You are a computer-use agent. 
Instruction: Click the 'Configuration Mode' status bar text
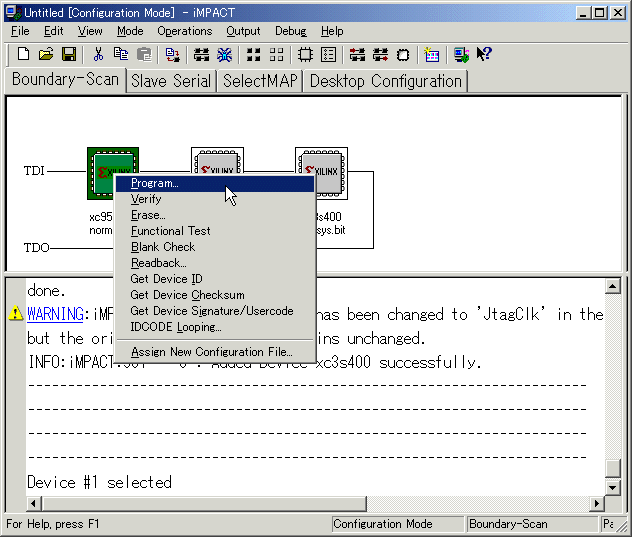383,524
